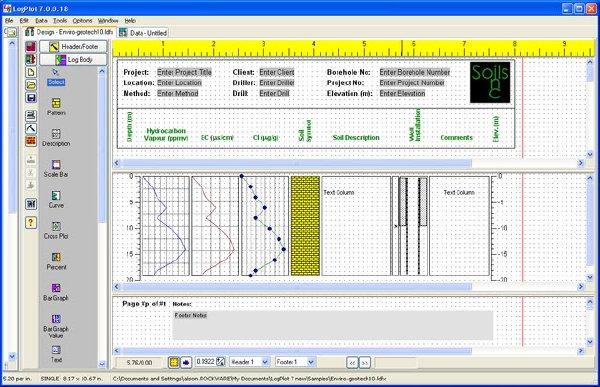Viewport: 600px width, 387px height.
Task: Pick the Description column tool
Action: point(56,138)
